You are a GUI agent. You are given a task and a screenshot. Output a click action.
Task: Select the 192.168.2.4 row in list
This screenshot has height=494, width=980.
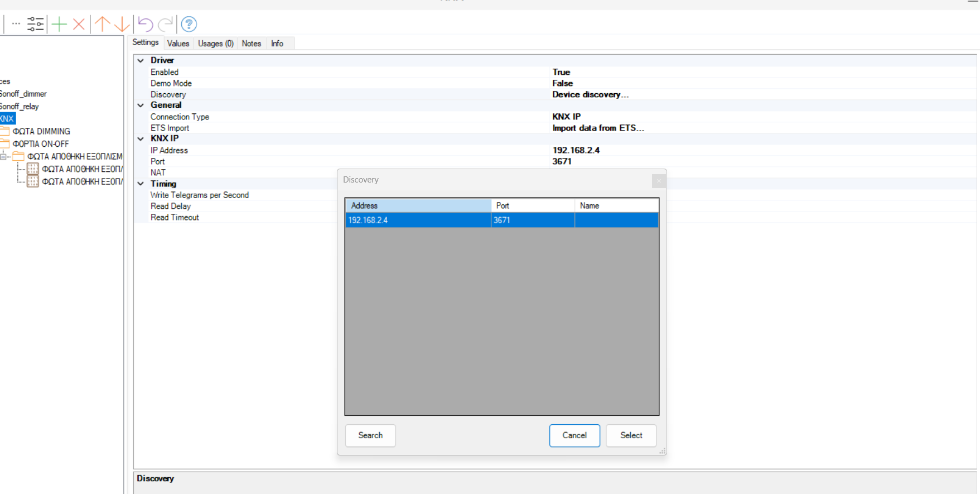[x=417, y=220]
